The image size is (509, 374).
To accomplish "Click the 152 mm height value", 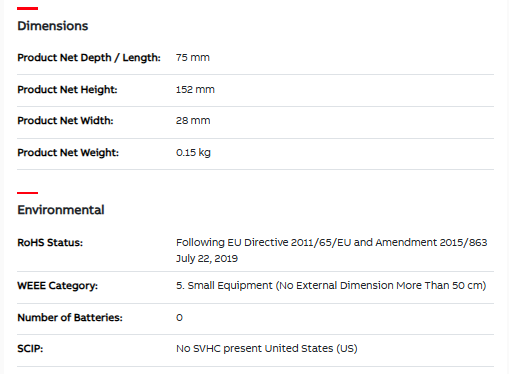I will (195, 89).
